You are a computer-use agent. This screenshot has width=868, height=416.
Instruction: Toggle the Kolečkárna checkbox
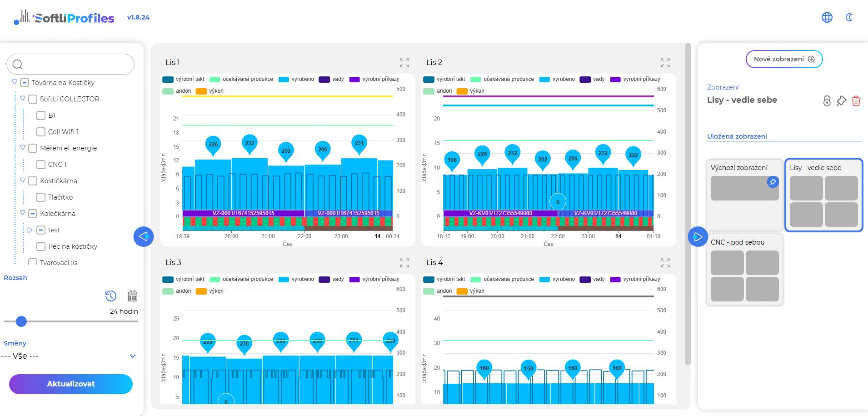33,214
